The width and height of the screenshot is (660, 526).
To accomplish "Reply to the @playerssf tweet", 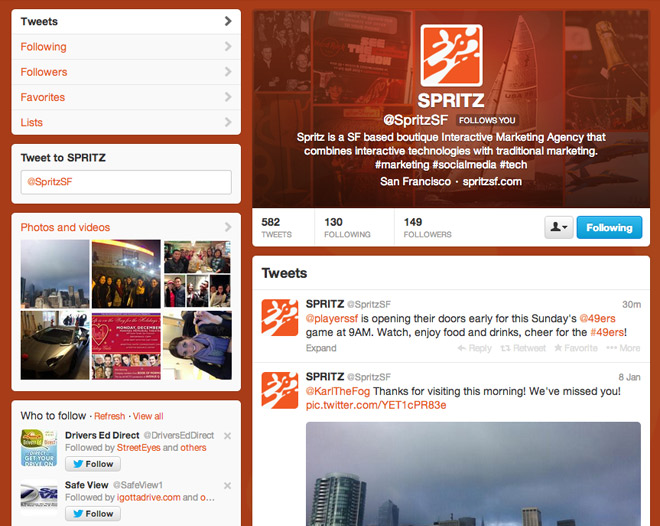I will (x=474, y=348).
